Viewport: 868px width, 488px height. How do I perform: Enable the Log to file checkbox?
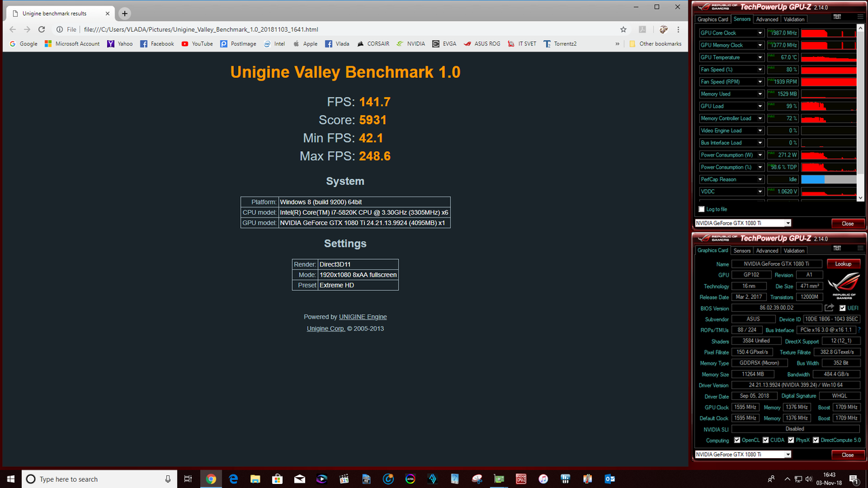click(x=702, y=209)
